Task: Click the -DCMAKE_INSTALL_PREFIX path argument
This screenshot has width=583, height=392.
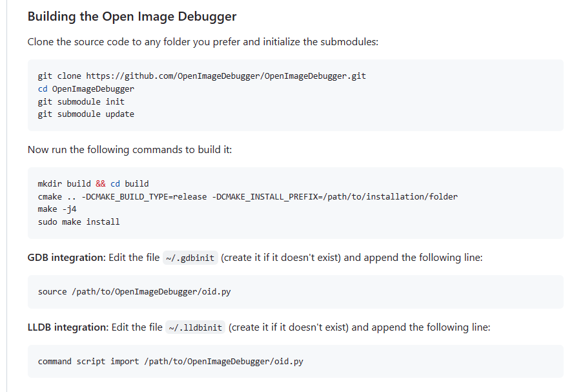Action: pyautogui.click(x=334, y=197)
